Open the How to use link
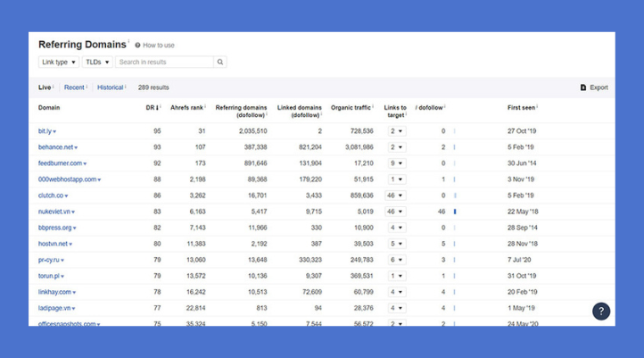The width and height of the screenshot is (644, 358). (159, 46)
